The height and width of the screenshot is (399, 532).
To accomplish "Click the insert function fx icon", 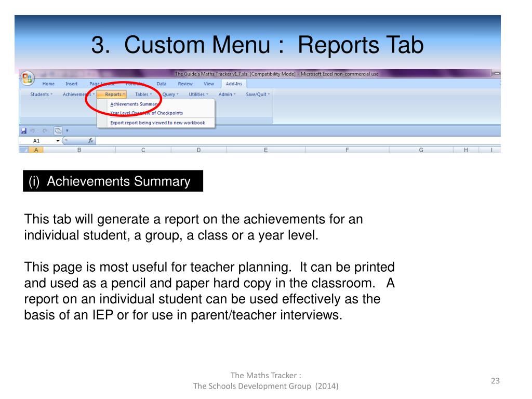I will click(x=90, y=140).
